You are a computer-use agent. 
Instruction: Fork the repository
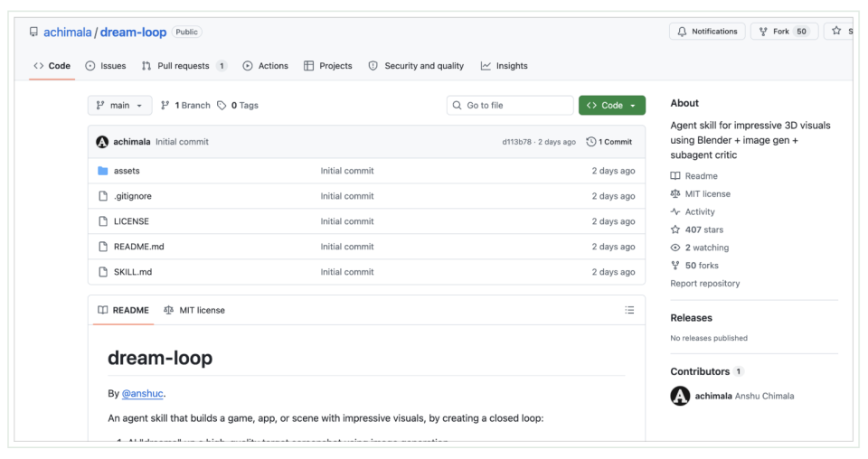tap(784, 32)
